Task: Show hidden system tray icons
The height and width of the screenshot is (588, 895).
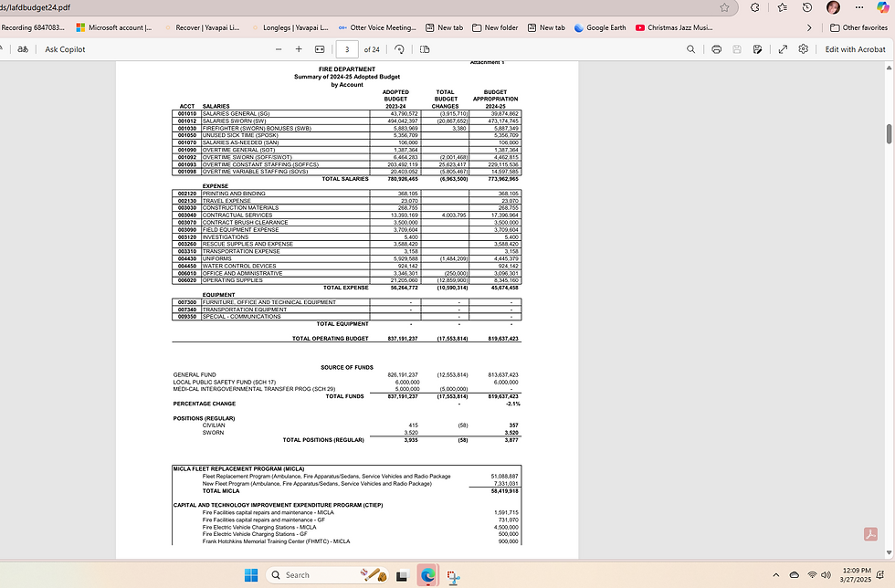Action: 775,575
